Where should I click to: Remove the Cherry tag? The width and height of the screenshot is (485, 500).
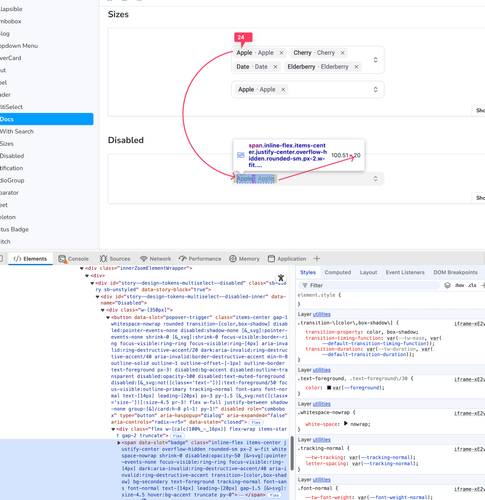pyautogui.click(x=342, y=53)
